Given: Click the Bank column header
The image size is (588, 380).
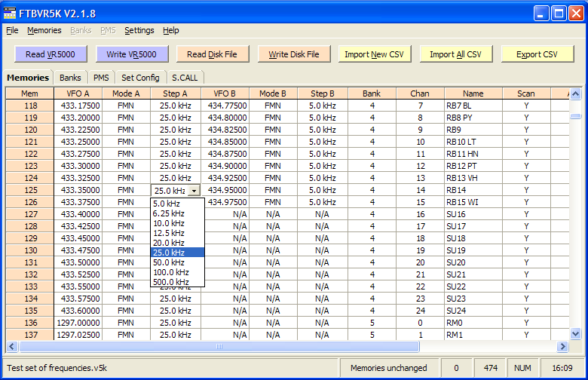Looking at the screenshot, I should 372,93.
